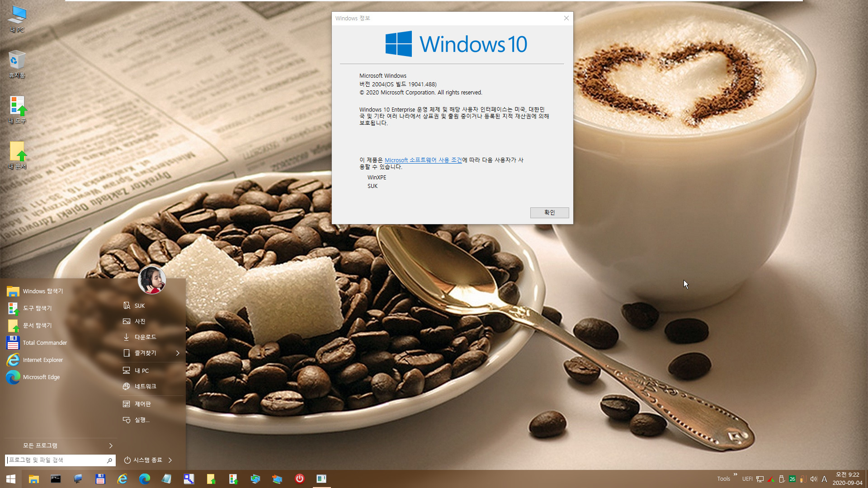Click the search magnifier icon in start menu

[109, 460]
